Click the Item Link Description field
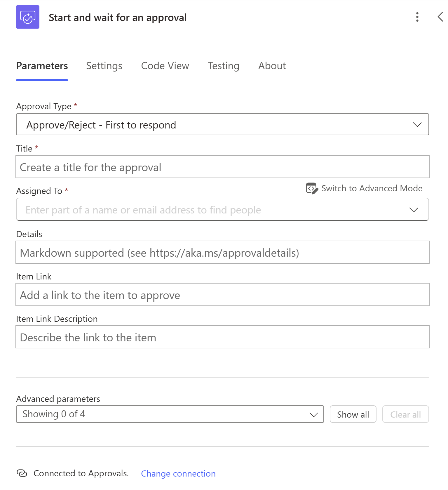Viewport: 448px width, 490px height. tap(222, 337)
